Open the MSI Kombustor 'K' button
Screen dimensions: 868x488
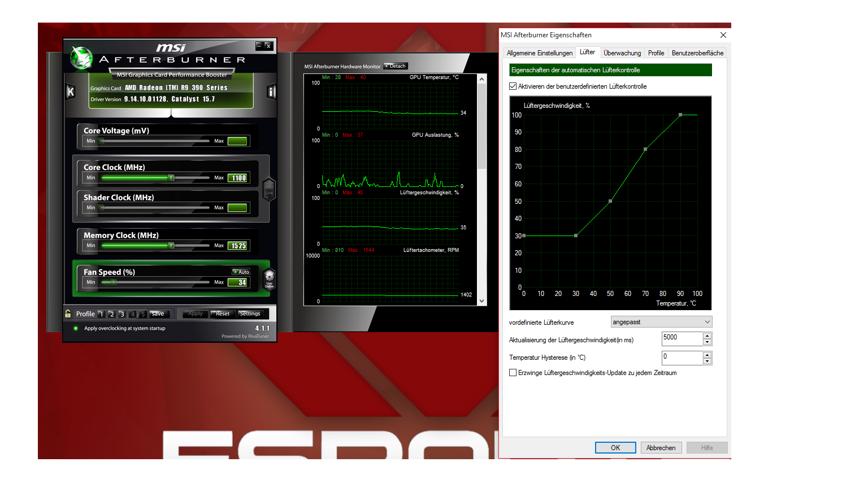point(71,91)
